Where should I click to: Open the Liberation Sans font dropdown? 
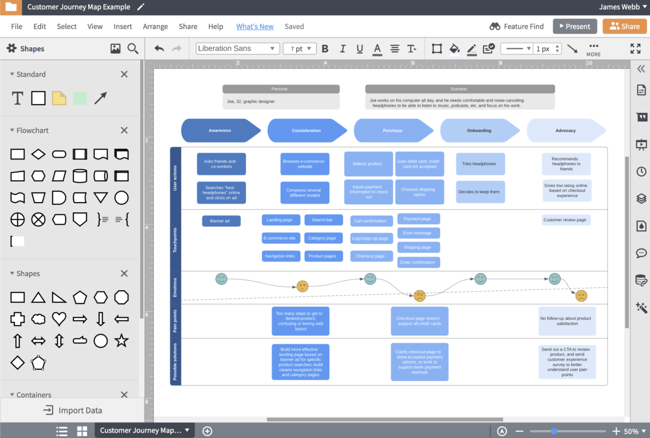(x=235, y=48)
